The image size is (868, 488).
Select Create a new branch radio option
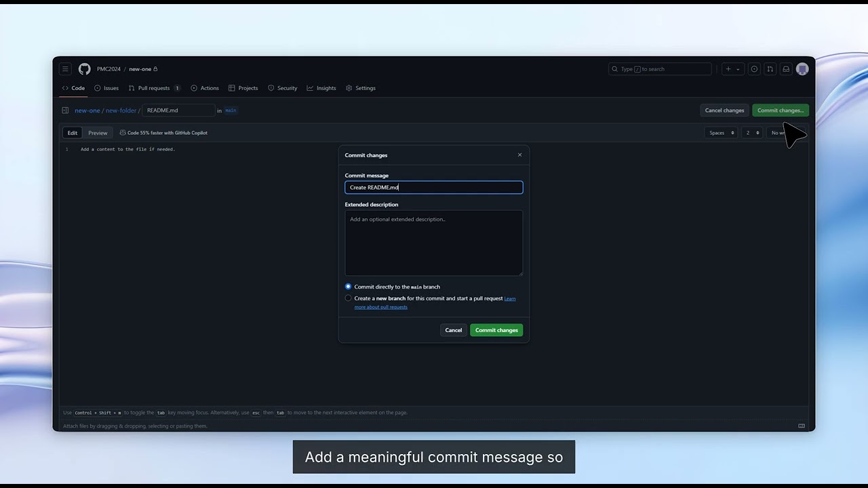349,298
